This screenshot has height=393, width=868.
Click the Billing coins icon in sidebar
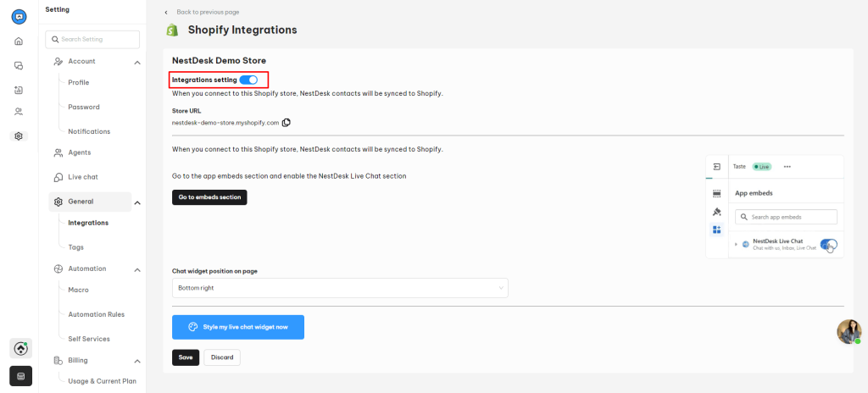coord(58,361)
